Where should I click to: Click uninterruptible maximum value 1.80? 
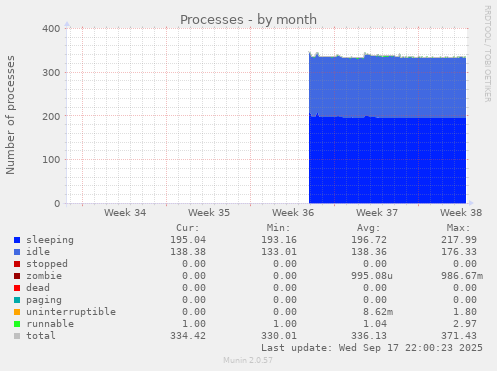465,312
